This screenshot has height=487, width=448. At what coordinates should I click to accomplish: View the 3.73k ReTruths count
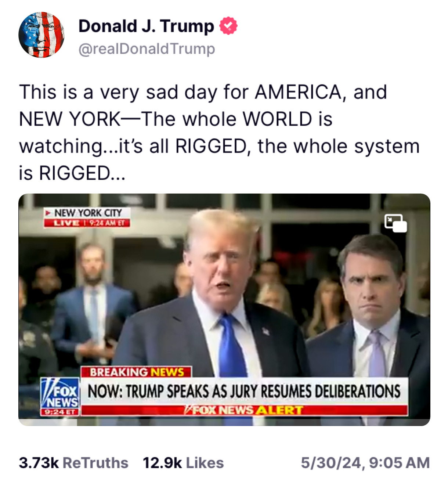point(73,463)
